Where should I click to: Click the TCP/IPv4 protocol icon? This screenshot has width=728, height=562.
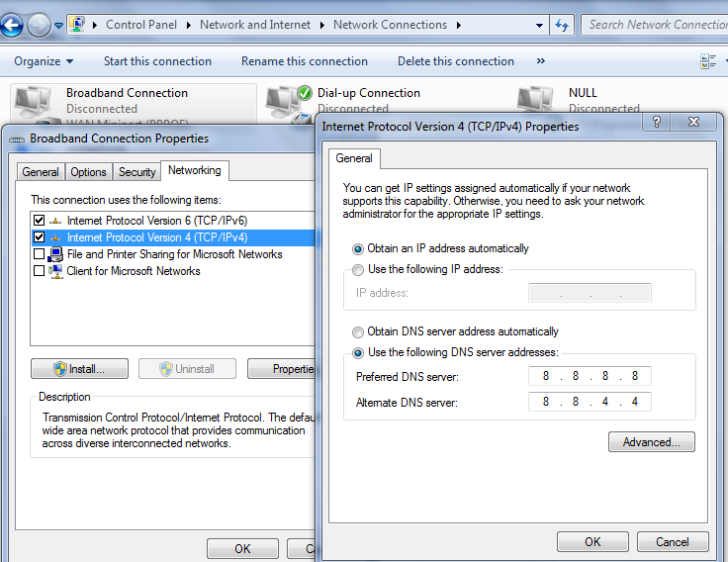55,237
